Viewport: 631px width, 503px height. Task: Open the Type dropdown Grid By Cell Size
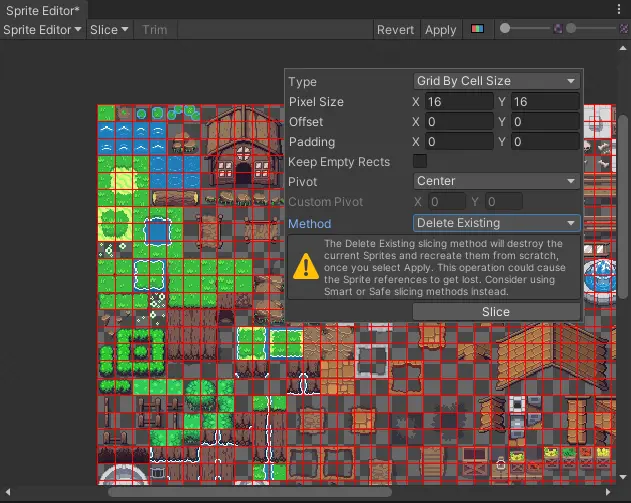496,81
